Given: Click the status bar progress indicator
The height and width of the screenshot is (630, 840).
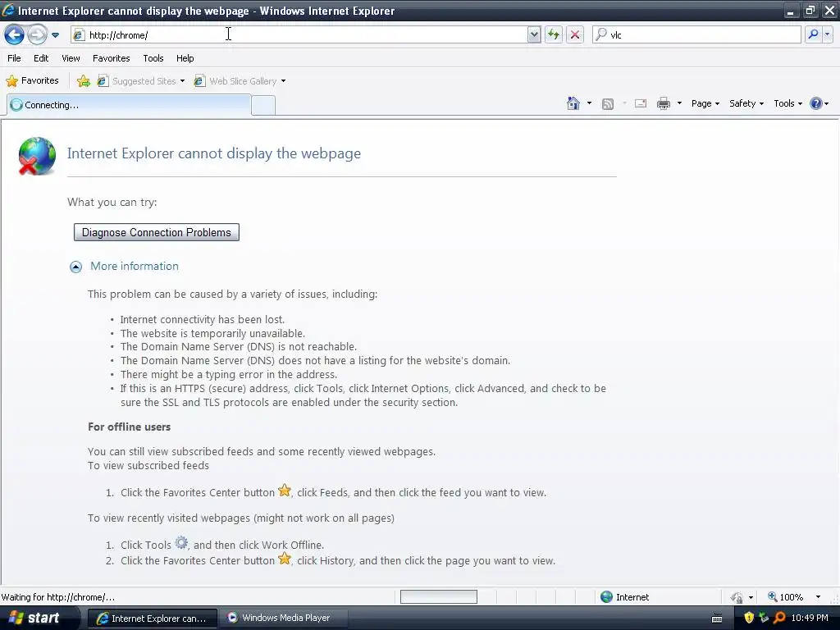Looking at the screenshot, I should pos(439,597).
